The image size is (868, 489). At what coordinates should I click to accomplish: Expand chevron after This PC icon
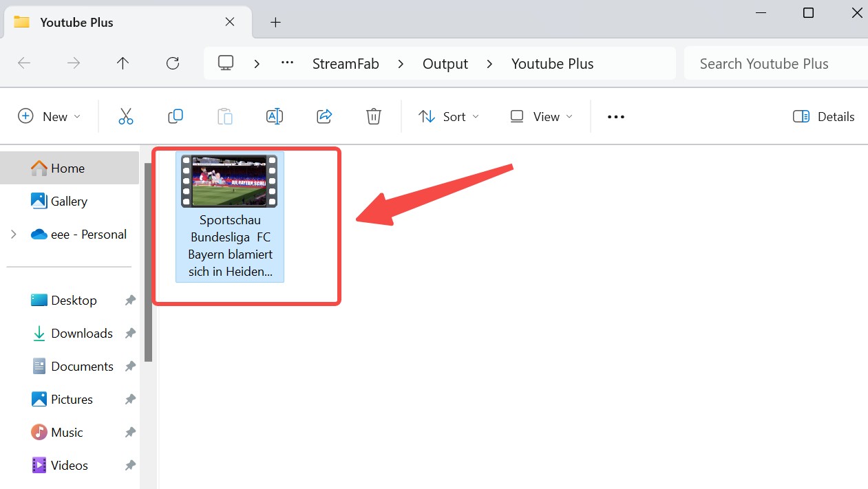click(257, 63)
